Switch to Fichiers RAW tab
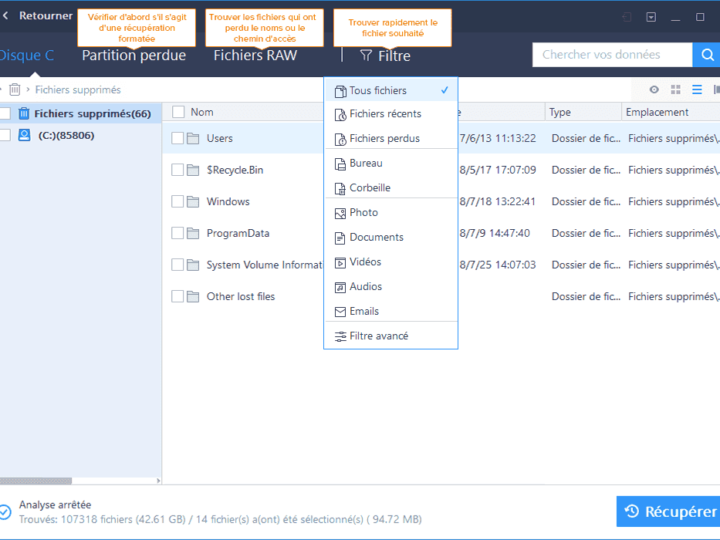720x540 pixels. tap(255, 55)
